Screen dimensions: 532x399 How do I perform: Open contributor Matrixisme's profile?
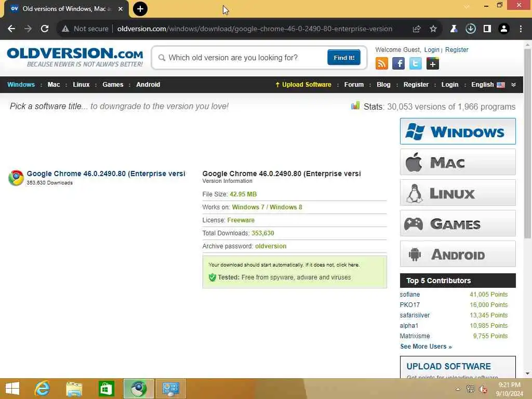click(415, 336)
